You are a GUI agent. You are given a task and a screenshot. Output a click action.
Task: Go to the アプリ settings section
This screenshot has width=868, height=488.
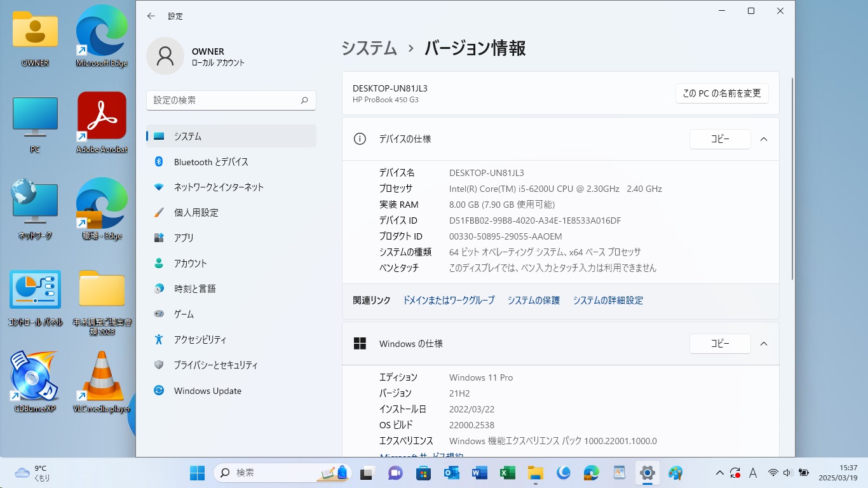pyautogui.click(x=184, y=238)
